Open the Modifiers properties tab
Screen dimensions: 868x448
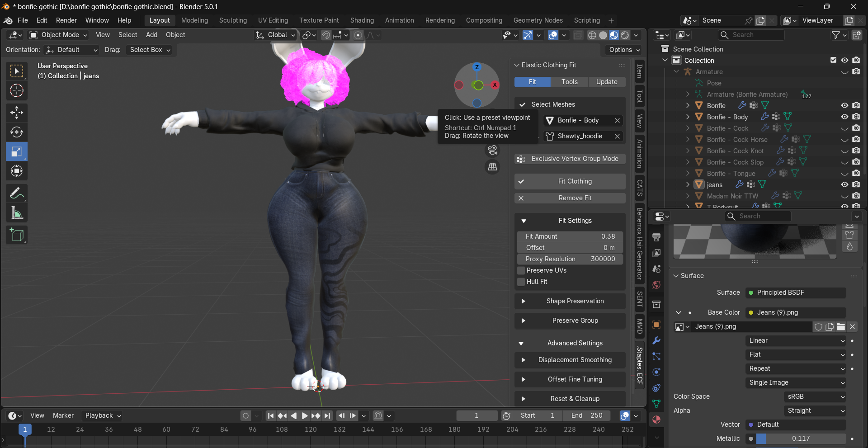[656, 340]
